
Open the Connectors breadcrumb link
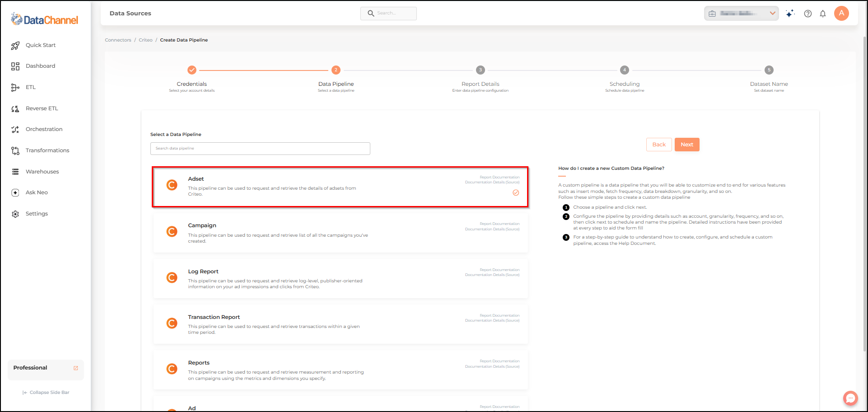click(x=118, y=40)
